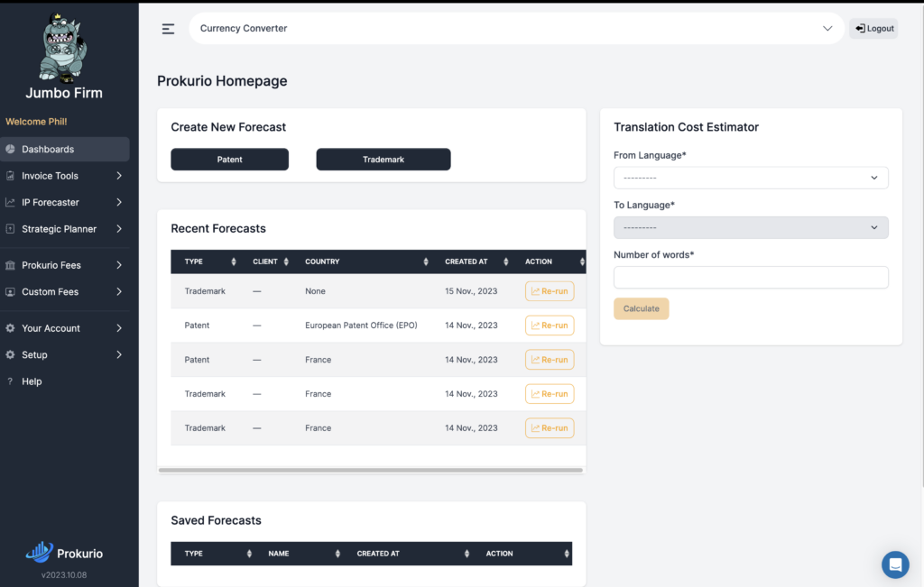Create a new Patent forecast
Screen dimensions: 924x587
[230, 159]
